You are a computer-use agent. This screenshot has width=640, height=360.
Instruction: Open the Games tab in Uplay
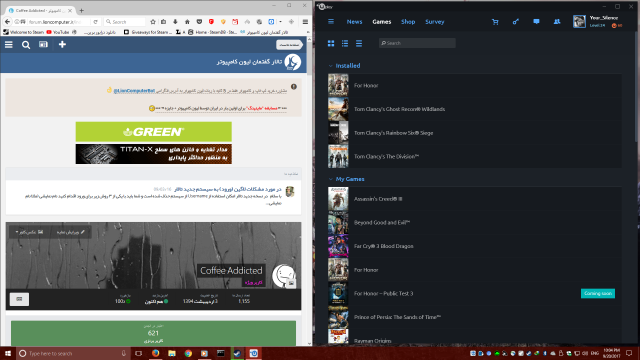382,22
